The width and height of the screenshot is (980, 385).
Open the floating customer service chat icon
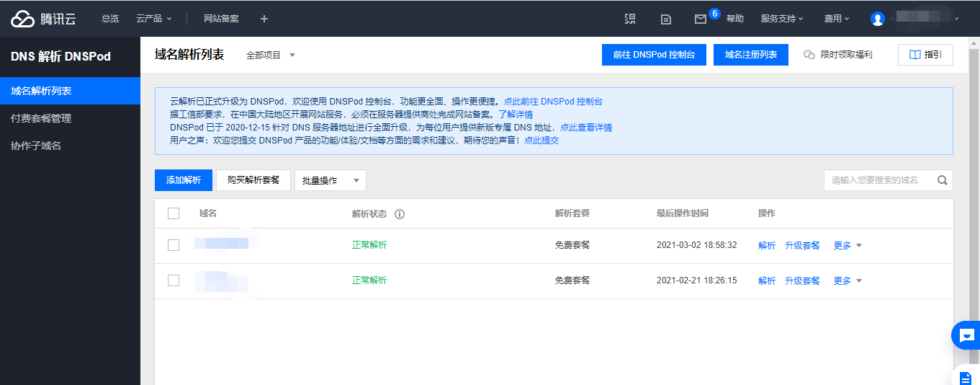[966, 335]
